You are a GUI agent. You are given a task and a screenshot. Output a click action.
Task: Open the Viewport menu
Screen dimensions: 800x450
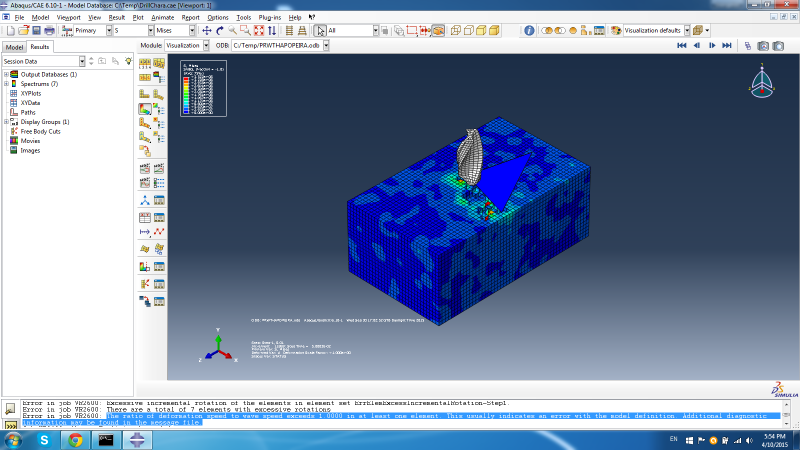click(x=68, y=17)
